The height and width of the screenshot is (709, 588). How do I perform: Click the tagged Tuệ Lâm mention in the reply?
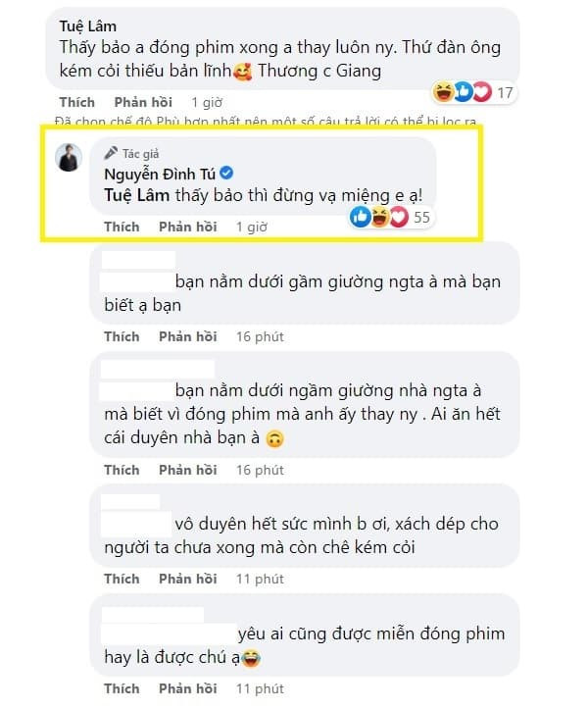(x=136, y=195)
